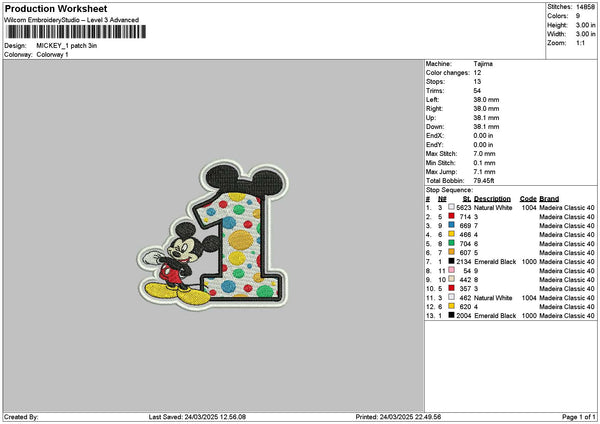Click the 'Created By:' footer label
The height and width of the screenshot is (424, 600).
point(21,417)
